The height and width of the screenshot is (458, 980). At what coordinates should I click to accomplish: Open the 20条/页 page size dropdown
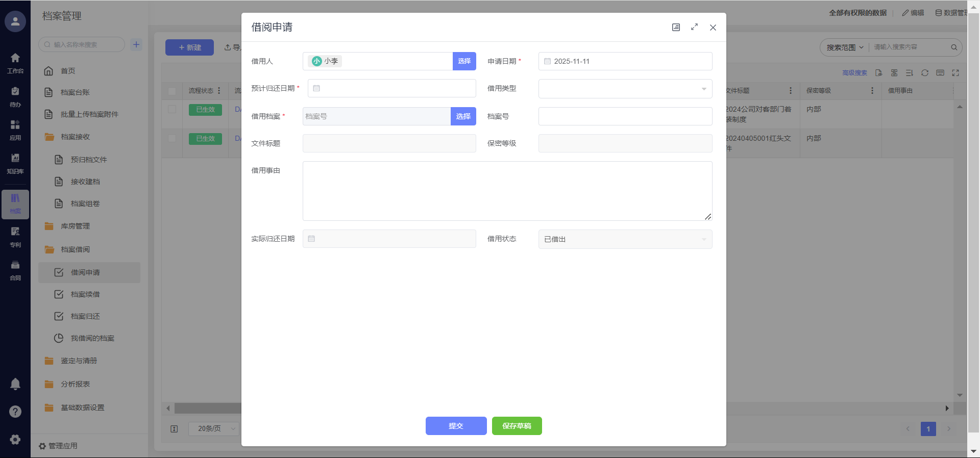coord(213,428)
